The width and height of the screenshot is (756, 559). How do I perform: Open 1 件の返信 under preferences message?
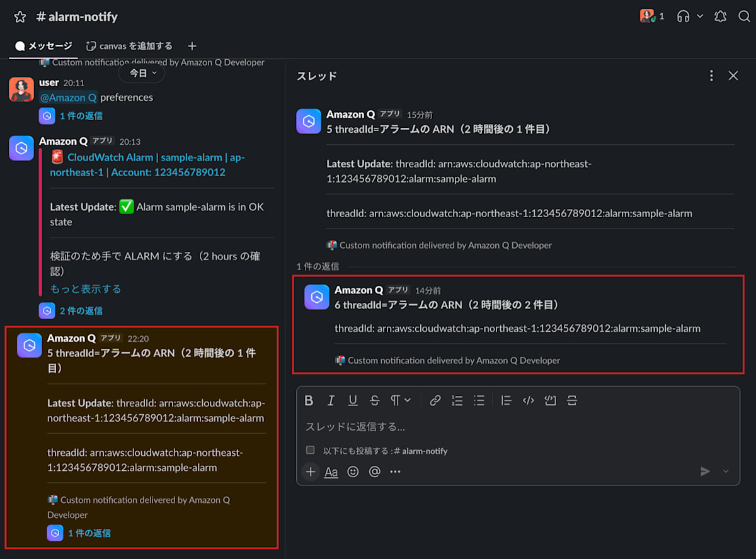(x=81, y=116)
